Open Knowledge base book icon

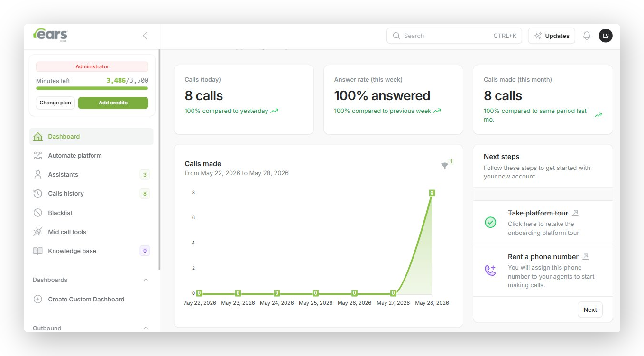pos(38,251)
